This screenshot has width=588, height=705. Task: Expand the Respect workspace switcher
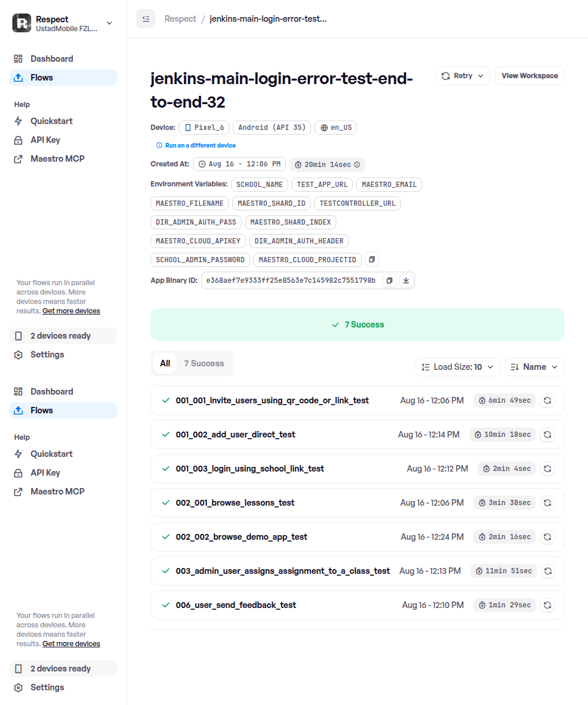tap(63, 24)
